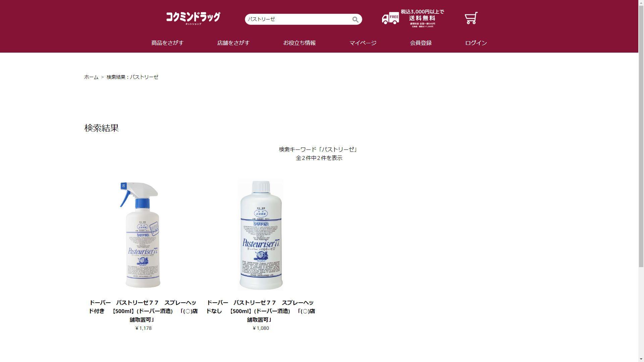Open the refill bottle product image

(261, 235)
